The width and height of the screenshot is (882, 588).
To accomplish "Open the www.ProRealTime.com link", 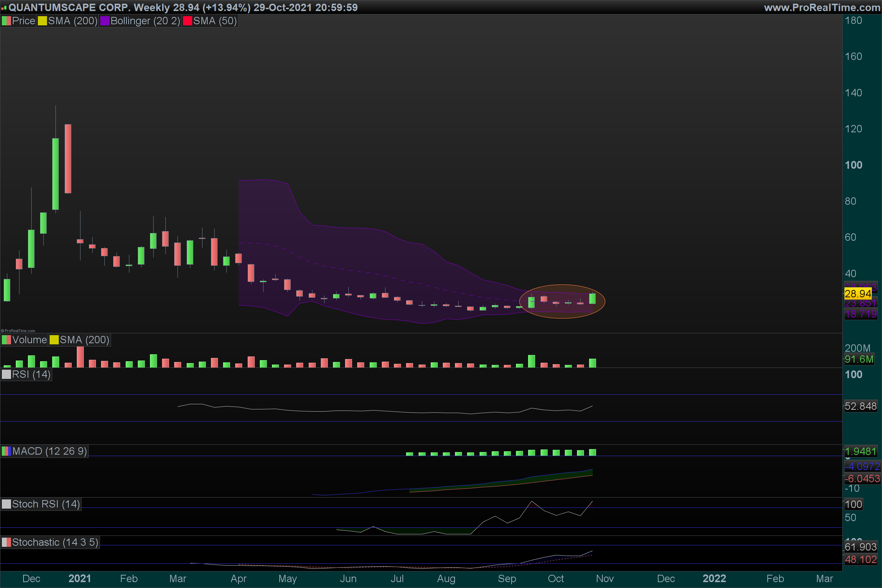I will pyautogui.click(x=822, y=7).
